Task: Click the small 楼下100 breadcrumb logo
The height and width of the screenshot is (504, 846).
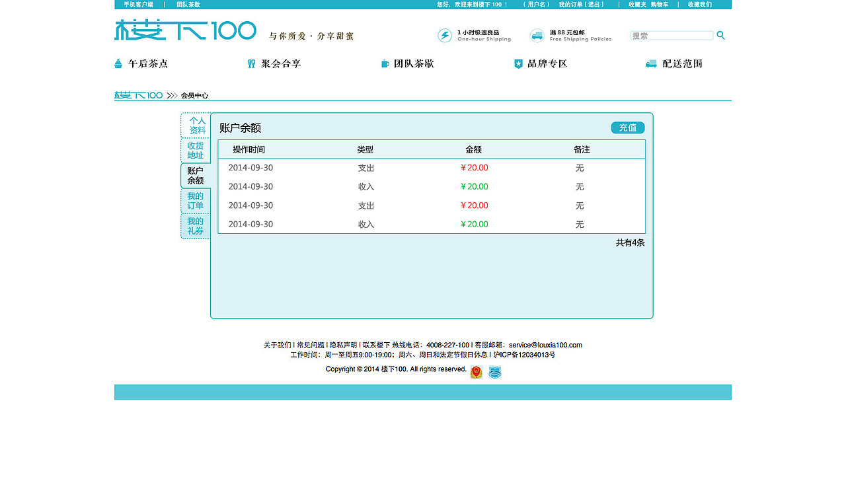Action: [x=138, y=95]
